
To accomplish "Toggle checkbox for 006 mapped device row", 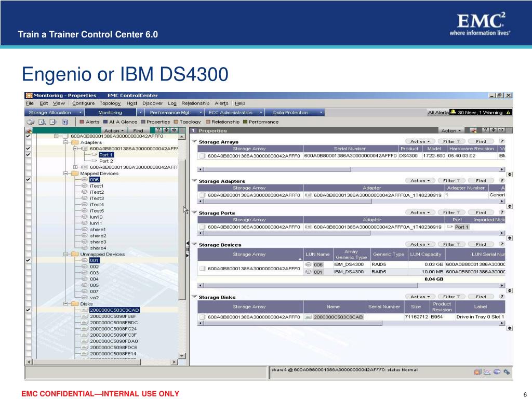I will tap(28, 179).
